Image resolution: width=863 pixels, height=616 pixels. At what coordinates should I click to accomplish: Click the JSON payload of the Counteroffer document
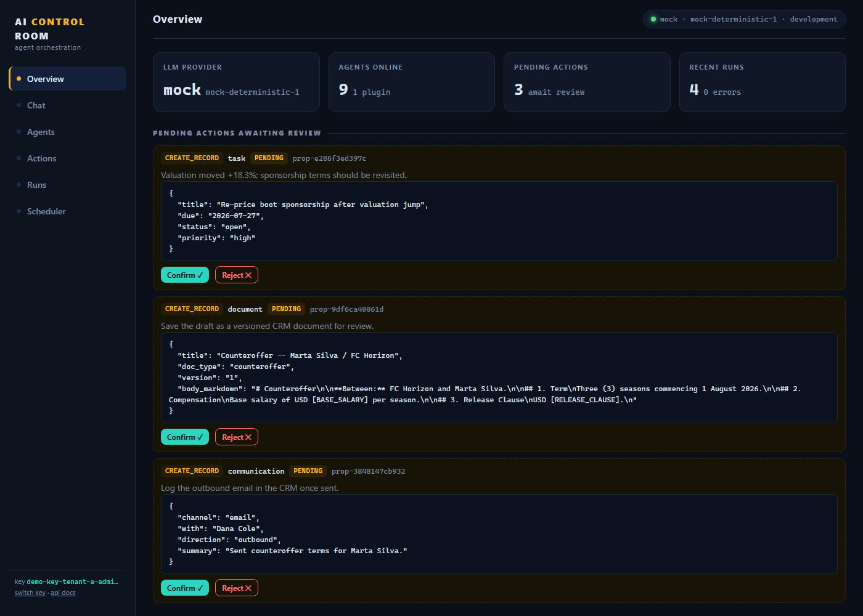point(499,378)
